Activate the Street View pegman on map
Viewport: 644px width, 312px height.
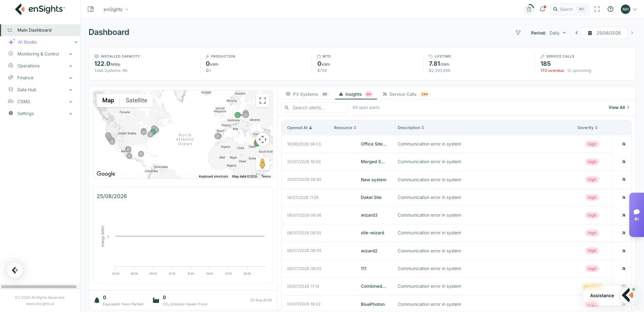coord(262,164)
